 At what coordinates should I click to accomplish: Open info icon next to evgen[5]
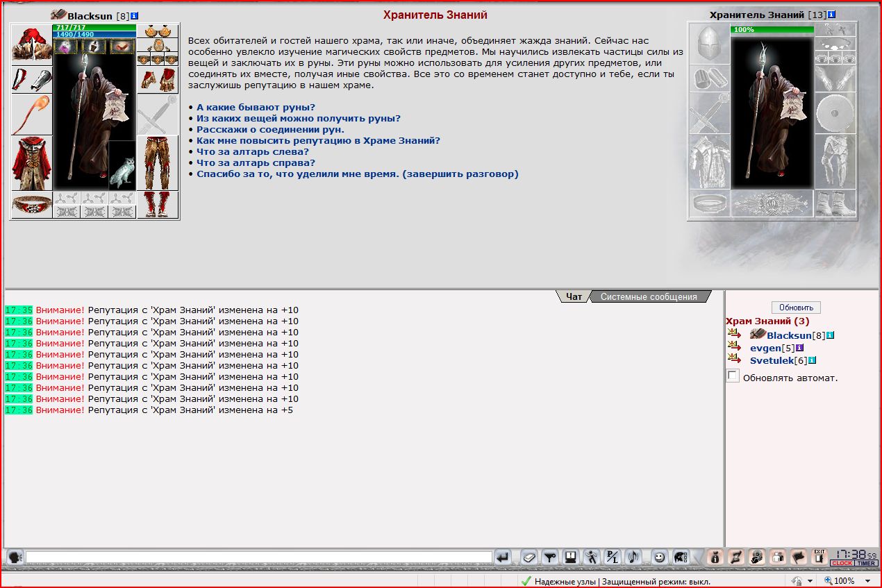point(799,348)
